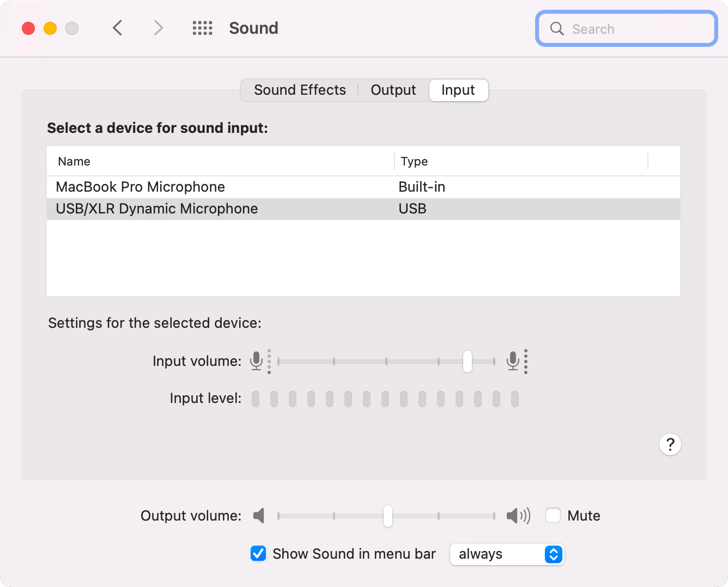Click the low input volume microphone icon
728x587 pixels.
[x=256, y=360]
